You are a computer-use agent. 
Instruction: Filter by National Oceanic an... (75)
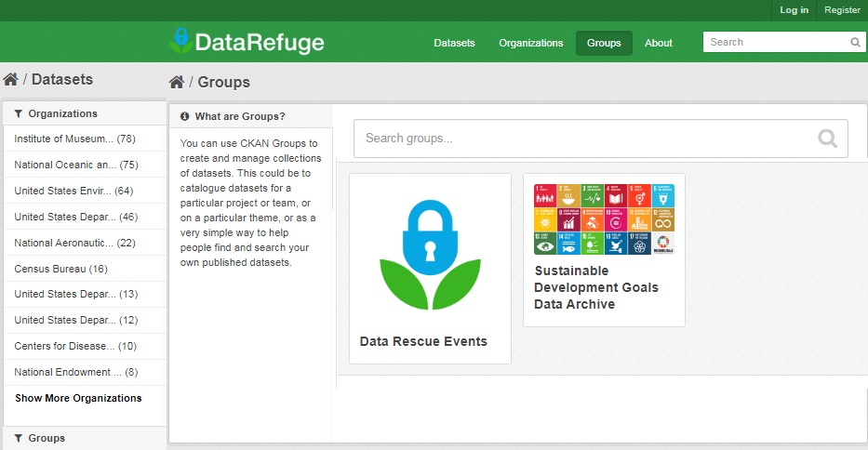(76, 165)
